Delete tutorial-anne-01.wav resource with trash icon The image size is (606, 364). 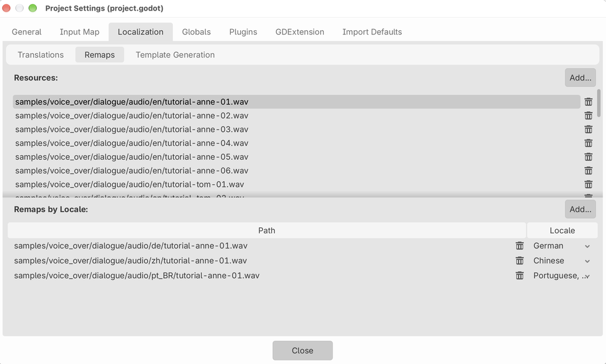click(x=588, y=102)
